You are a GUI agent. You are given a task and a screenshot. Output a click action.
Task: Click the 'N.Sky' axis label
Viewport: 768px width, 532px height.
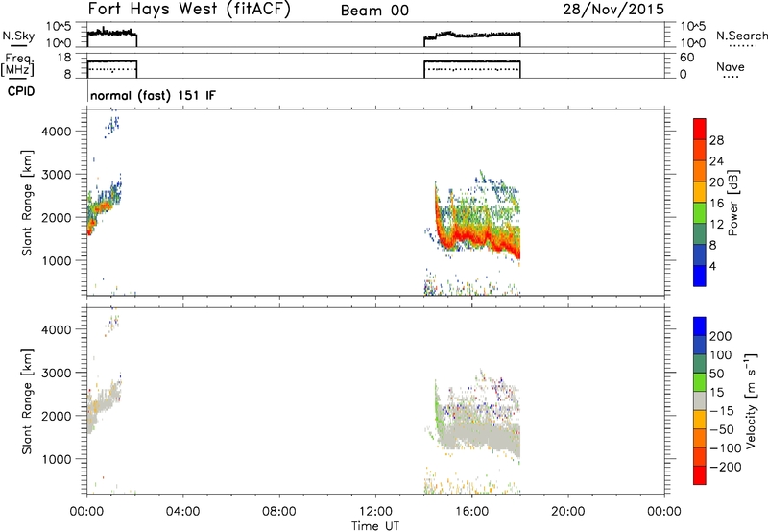(18, 36)
